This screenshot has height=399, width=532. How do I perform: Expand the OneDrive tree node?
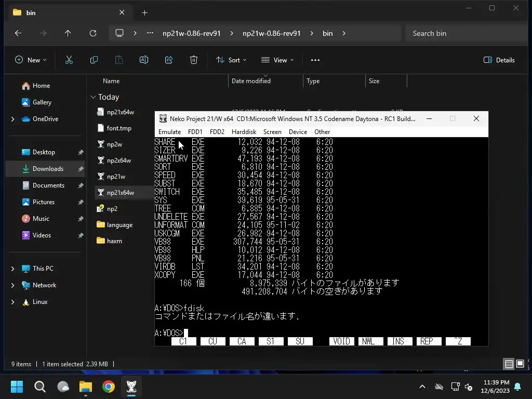pos(13,119)
